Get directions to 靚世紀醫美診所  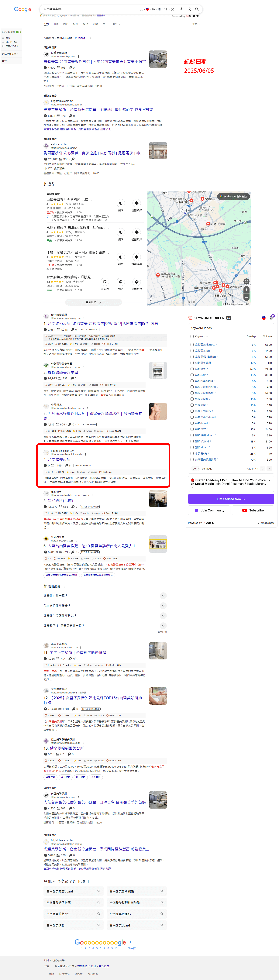[137, 257]
